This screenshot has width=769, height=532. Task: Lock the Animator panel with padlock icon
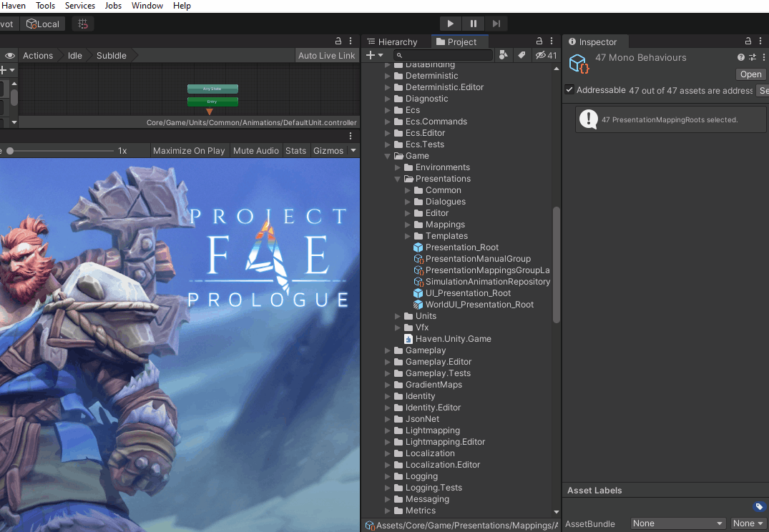[338, 41]
